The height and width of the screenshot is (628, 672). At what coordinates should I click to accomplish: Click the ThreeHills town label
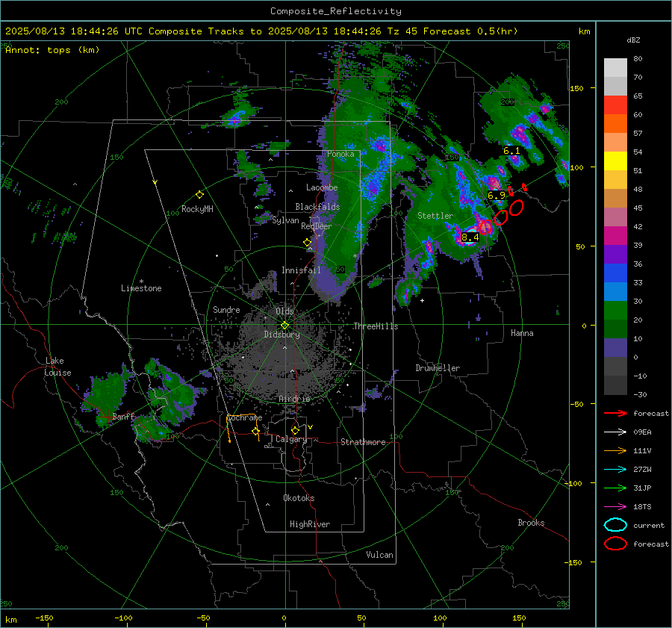click(376, 326)
